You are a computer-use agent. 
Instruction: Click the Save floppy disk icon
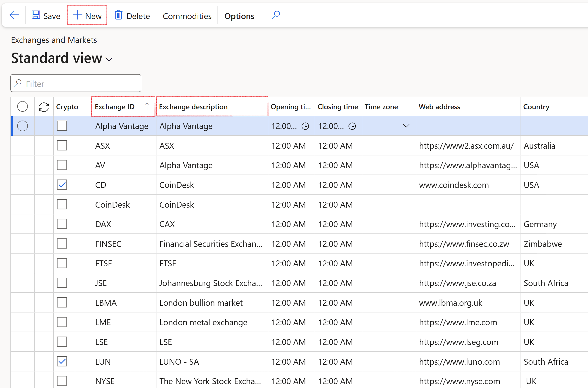click(36, 15)
